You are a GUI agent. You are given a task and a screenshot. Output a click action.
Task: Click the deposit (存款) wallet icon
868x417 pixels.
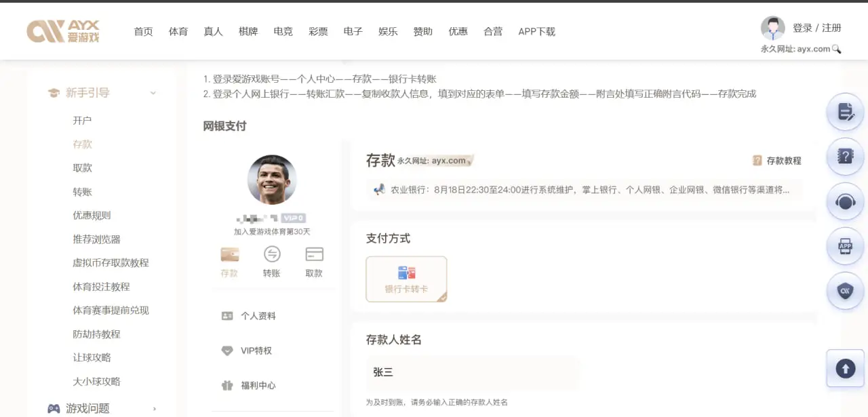click(x=229, y=255)
